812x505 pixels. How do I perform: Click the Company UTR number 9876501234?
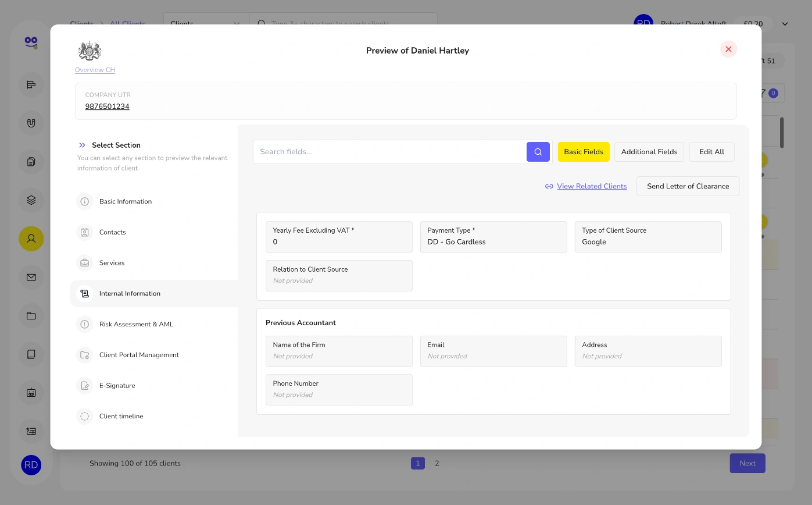(x=107, y=106)
